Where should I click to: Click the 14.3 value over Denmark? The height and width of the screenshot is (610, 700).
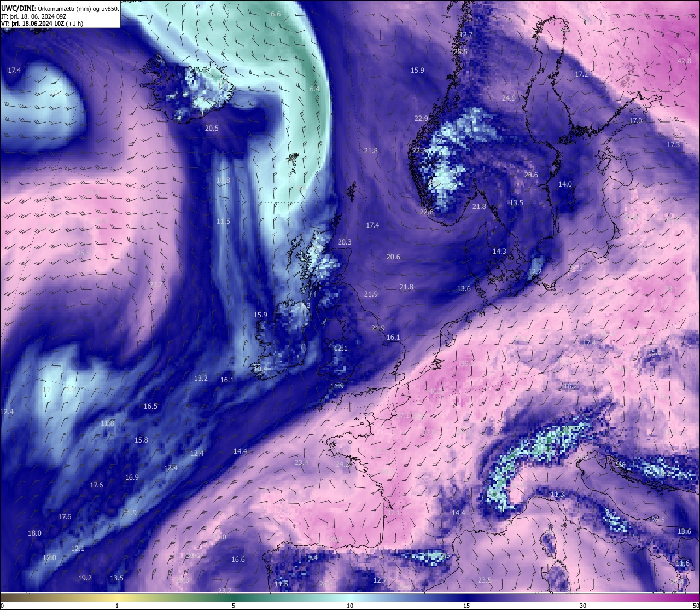[x=499, y=252]
